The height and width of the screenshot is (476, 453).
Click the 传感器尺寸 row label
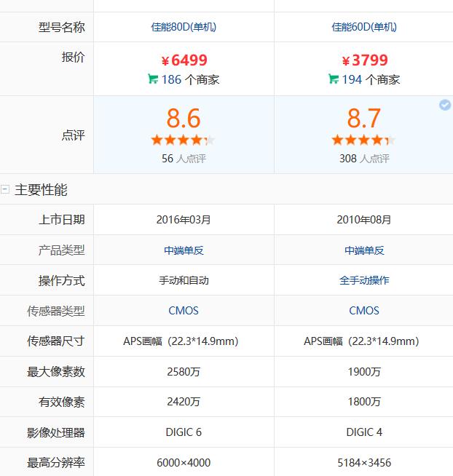point(55,341)
